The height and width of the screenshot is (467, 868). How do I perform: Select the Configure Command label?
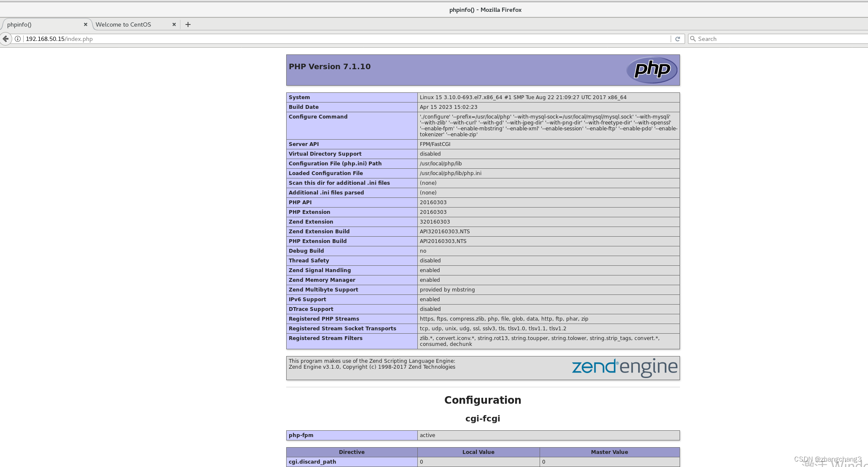pyautogui.click(x=318, y=117)
